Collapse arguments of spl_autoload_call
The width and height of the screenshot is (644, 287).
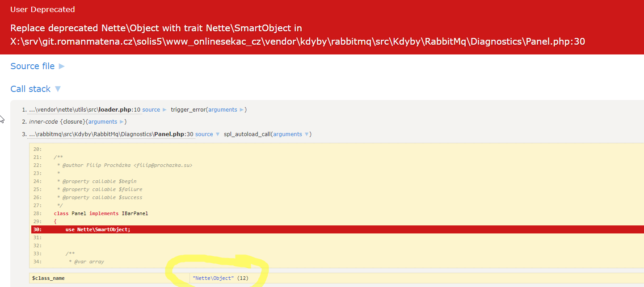tap(291, 134)
